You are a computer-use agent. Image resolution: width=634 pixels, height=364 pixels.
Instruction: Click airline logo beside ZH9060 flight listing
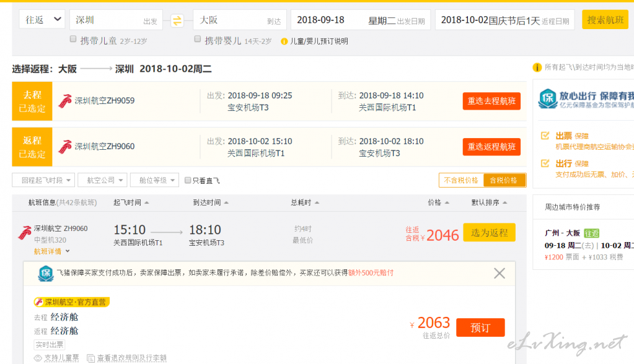pyautogui.click(x=25, y=233)
